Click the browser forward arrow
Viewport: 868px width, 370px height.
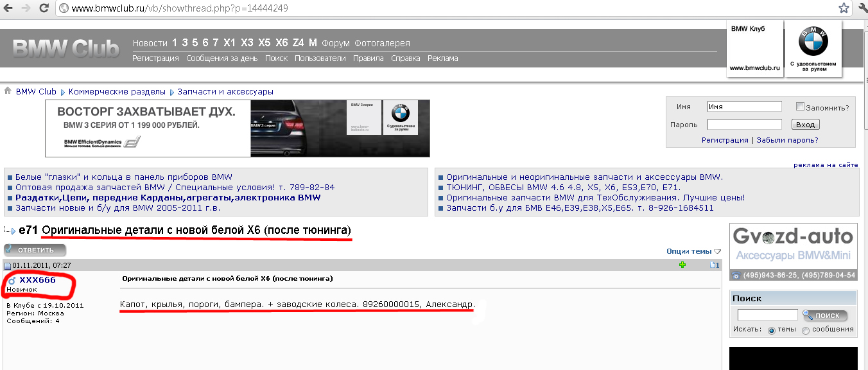26,8
